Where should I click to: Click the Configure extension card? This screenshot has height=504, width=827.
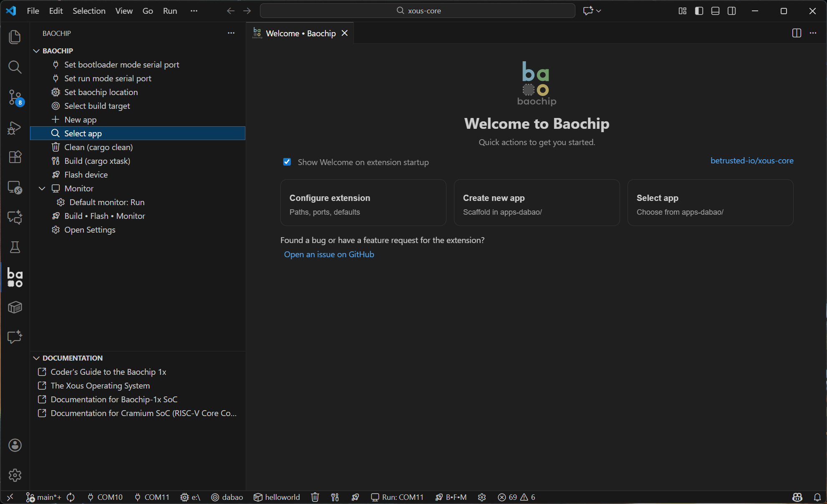point(363,203)
